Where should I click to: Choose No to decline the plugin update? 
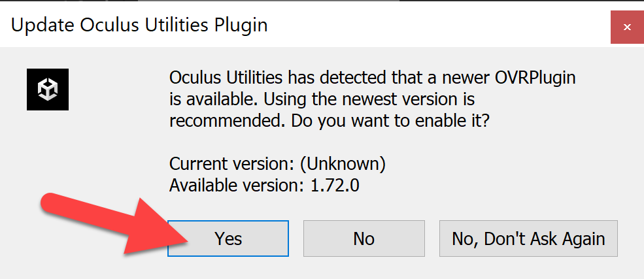pos(364,238)
